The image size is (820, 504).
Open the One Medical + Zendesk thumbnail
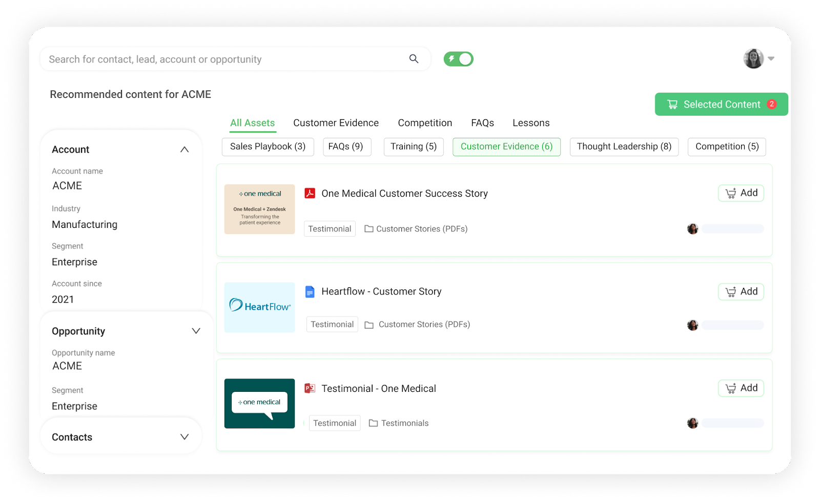[x=259, y=209]
